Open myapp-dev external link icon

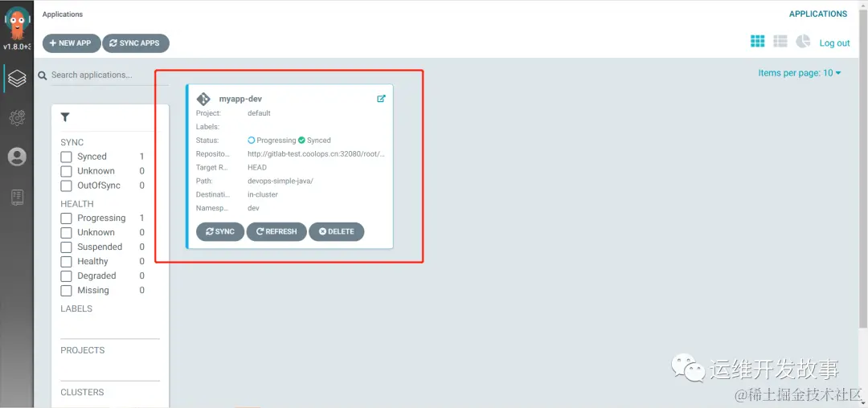[381, 99]
